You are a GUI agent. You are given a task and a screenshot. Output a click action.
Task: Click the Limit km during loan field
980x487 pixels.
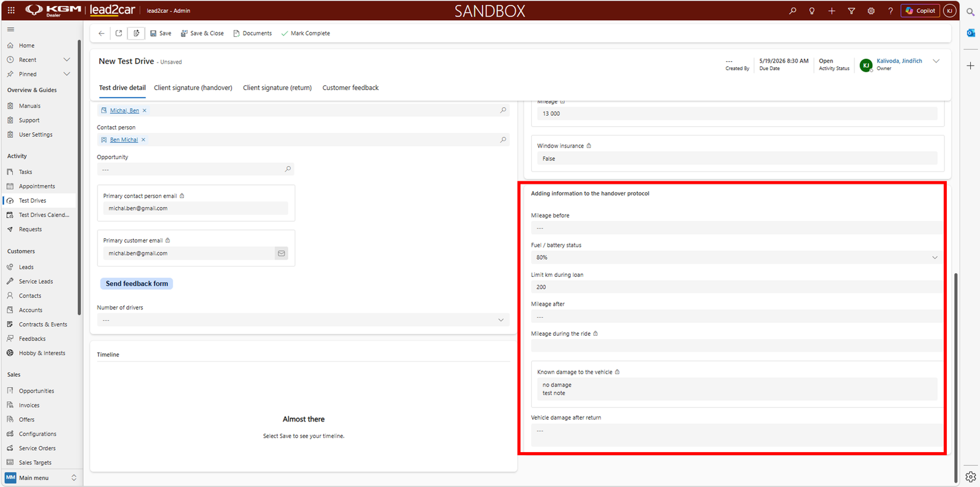click(x=737, y=287)
